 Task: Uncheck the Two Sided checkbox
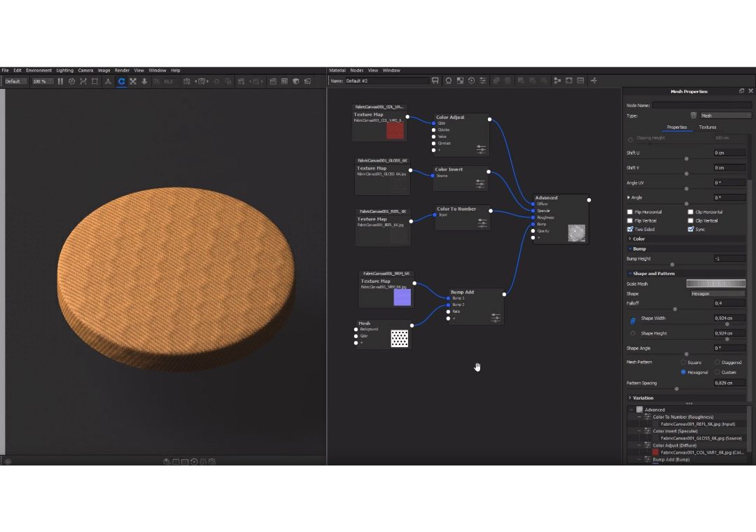coord(630,229)
